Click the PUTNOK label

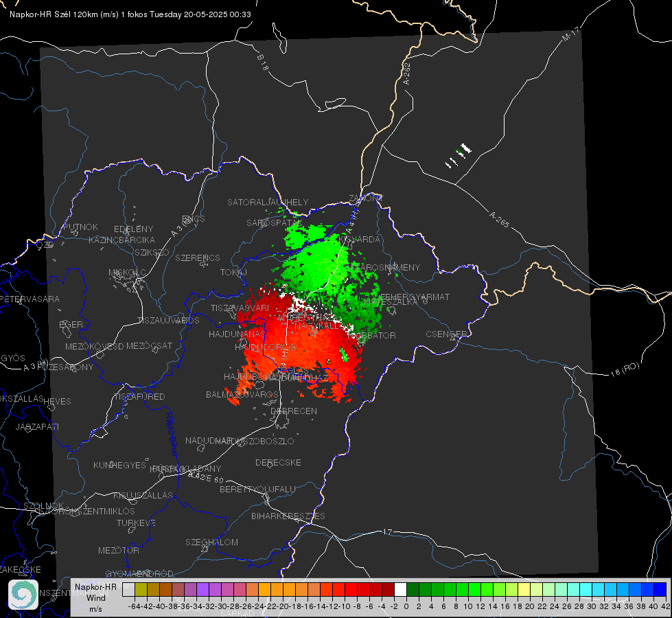click(x=80, y=227)
